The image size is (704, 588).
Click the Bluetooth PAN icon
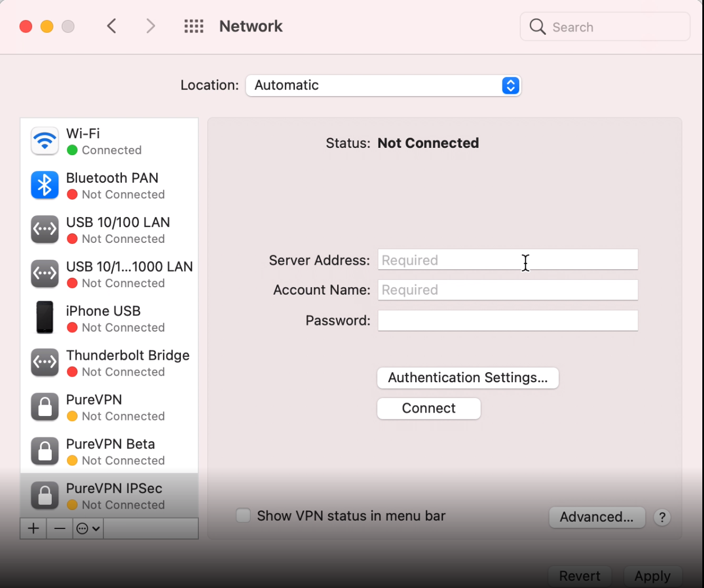44,185
